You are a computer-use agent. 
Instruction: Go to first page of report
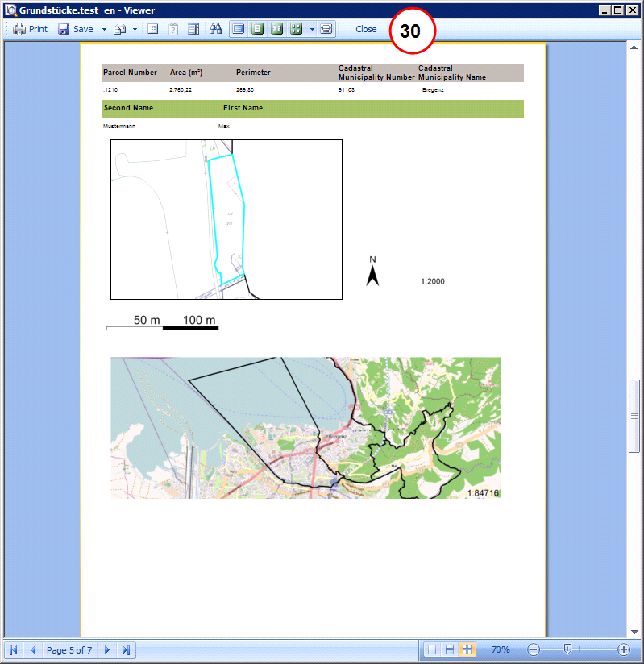pyautogui.click(x=14, y=649)
